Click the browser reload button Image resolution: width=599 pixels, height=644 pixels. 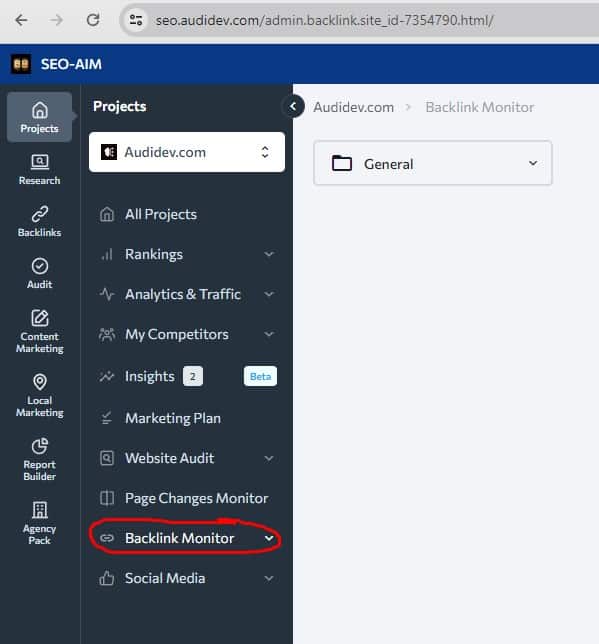[x=93, y=20]
